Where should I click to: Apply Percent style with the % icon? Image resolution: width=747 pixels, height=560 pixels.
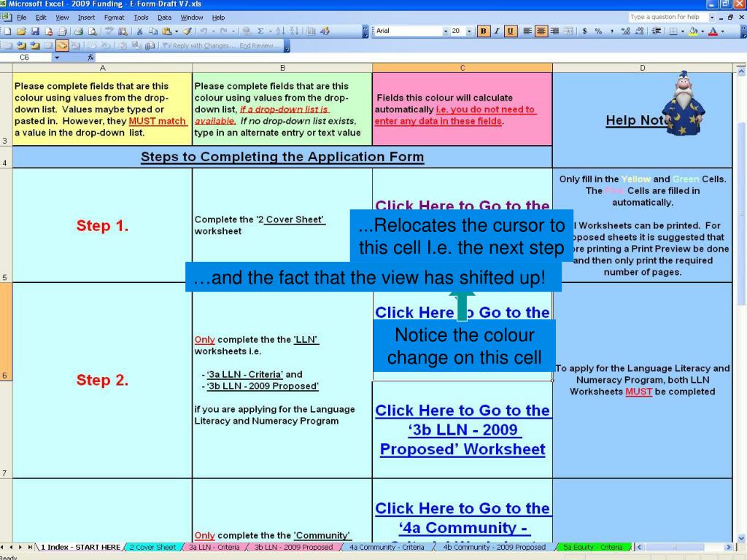[598, 31]
